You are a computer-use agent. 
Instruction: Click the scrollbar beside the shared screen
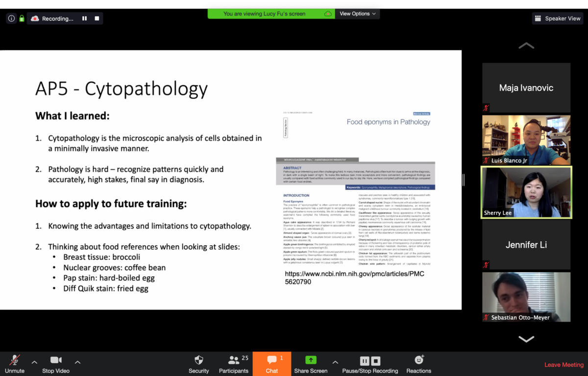point(463,180)
